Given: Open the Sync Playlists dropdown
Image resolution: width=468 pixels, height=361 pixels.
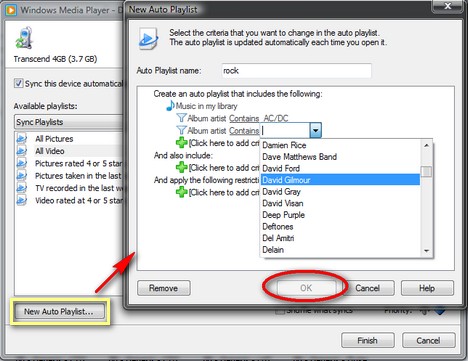Looking at the screenshot, I should (x=68, y=122).
